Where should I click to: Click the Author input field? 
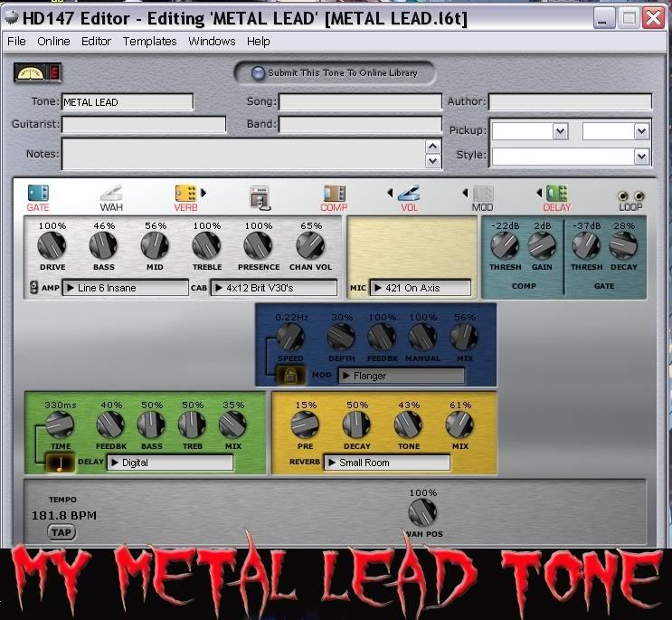coord(570,102)
